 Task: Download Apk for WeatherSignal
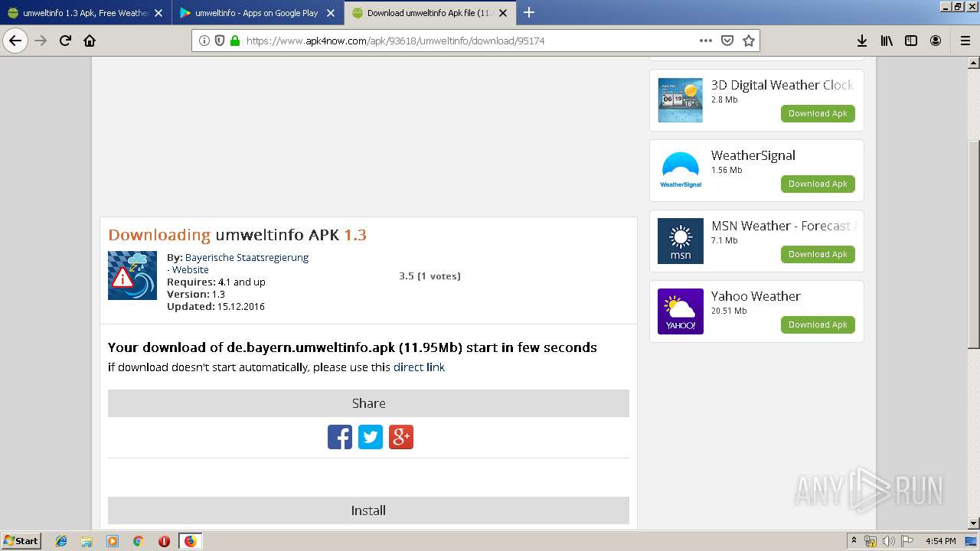pyautogui.click(x=818, y=184)
